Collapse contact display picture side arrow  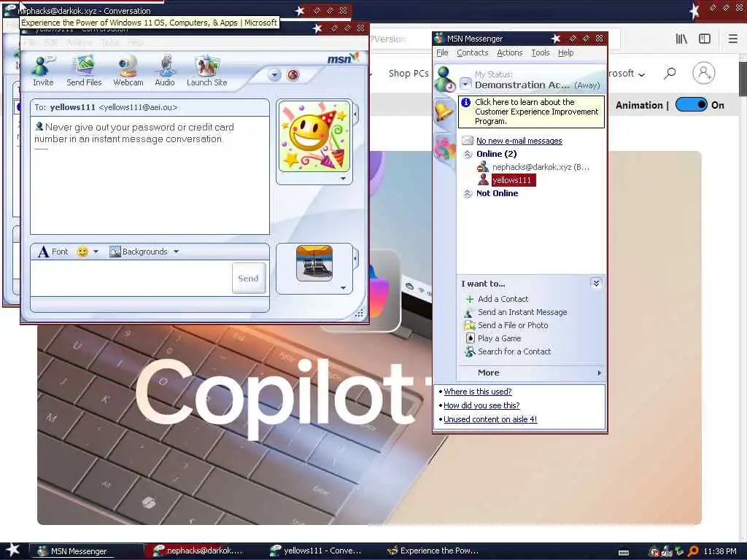coord(355,114)
